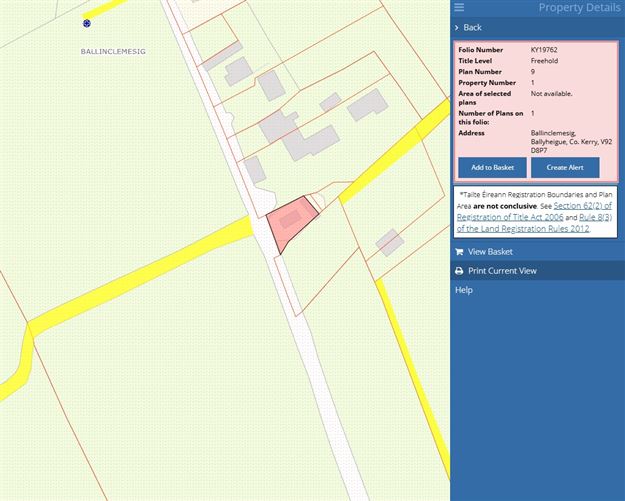The width and height of the screenshot is (625, 501).
Task: Open the hamburger menu icon
Action: coord(459,8)
